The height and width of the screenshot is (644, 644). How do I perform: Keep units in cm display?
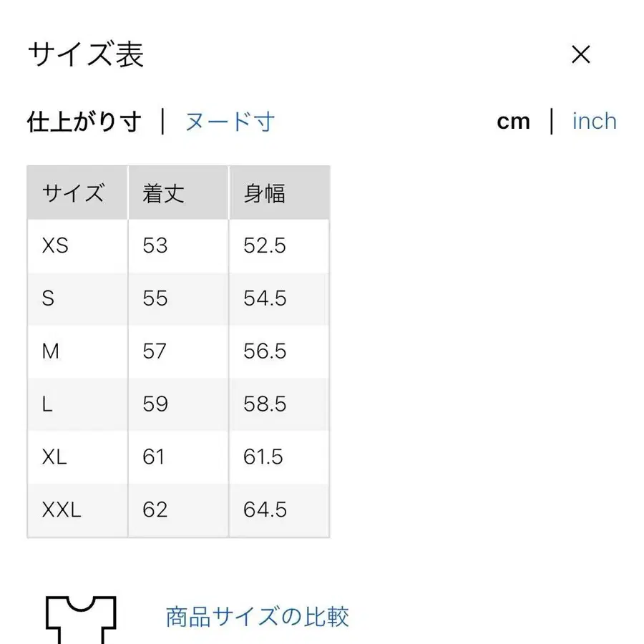(x=513, y=121)
